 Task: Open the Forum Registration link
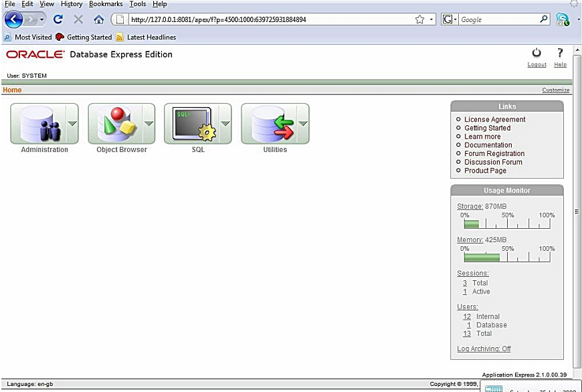(x=494, y=154)
